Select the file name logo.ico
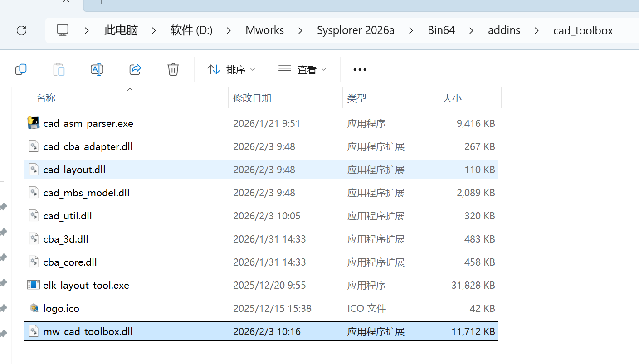Screen dimensions: 639x364 click(61, 308)
